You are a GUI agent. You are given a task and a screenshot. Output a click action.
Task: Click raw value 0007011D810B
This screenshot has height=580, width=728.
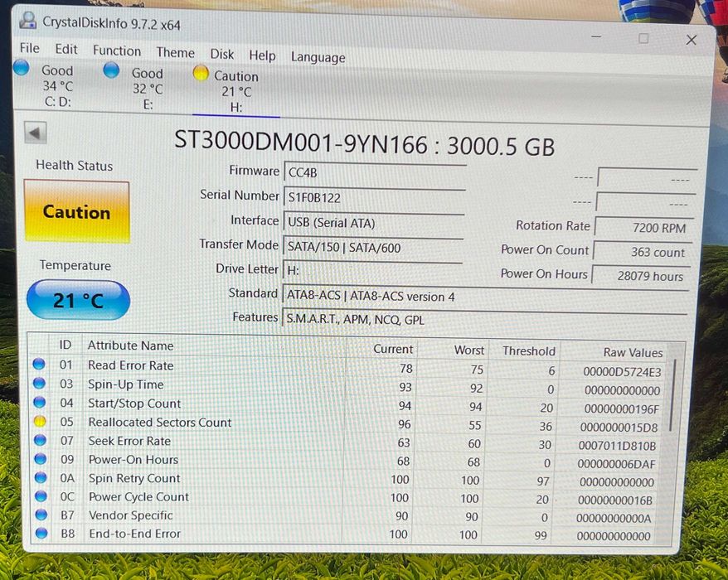tap(617, 446)
